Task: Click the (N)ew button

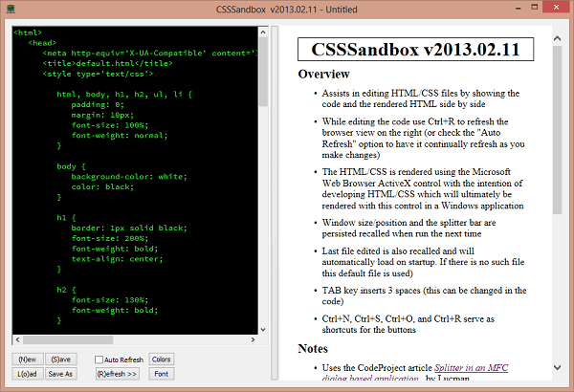Action: [x=28, y=359]
